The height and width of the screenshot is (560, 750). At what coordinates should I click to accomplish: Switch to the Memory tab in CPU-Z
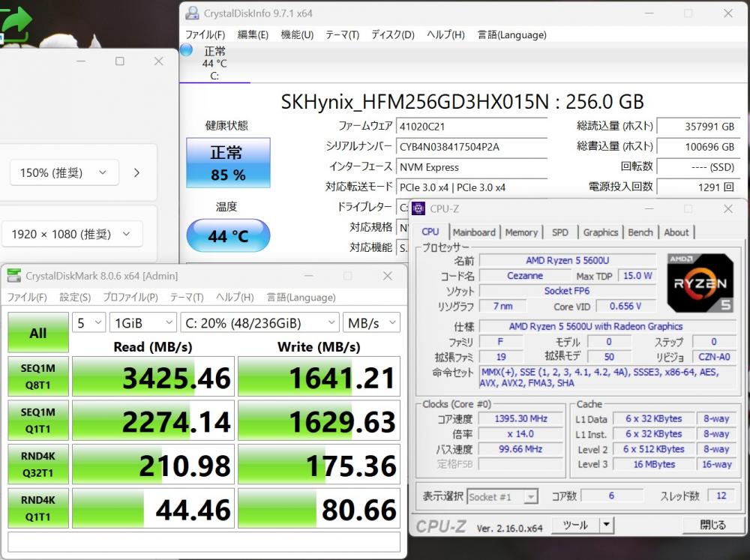(521, 232)
